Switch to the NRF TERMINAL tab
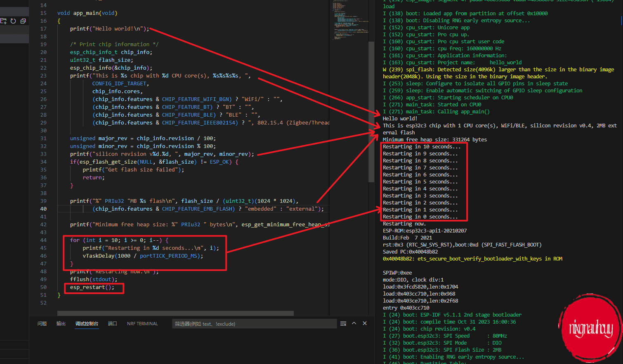Image resolution: width=623 pixels, height=364 pixels. coord(142,324)
